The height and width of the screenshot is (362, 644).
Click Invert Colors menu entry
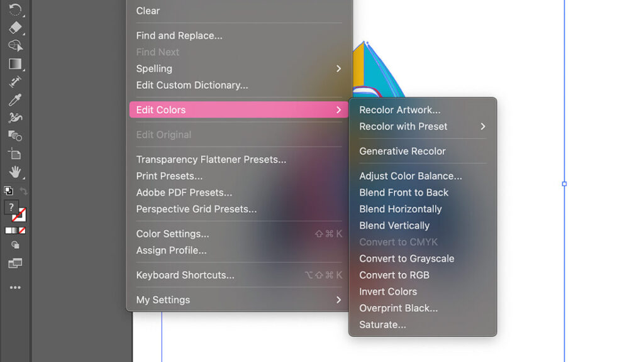click(x=388, y=292)
